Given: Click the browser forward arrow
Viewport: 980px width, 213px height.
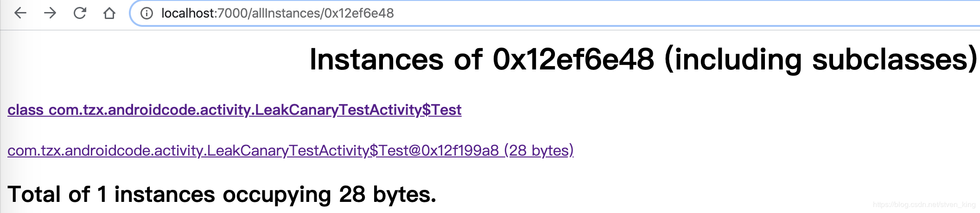Looking at the screenshot, I should tap(50, 13).
